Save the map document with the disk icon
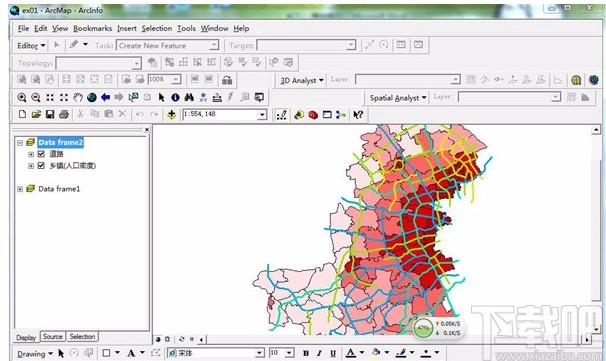Screen dimensions: 606x361 (50, 114)
